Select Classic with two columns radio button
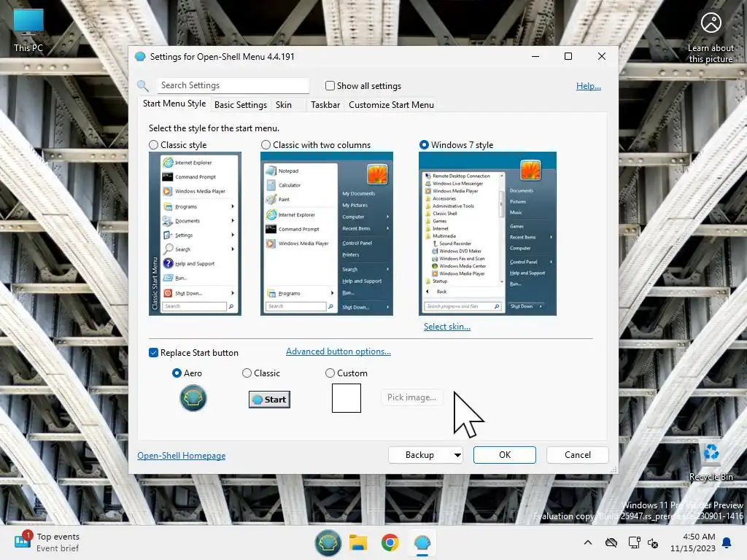The height and width of the screenshot is (560, 747). tap(266, 145)
